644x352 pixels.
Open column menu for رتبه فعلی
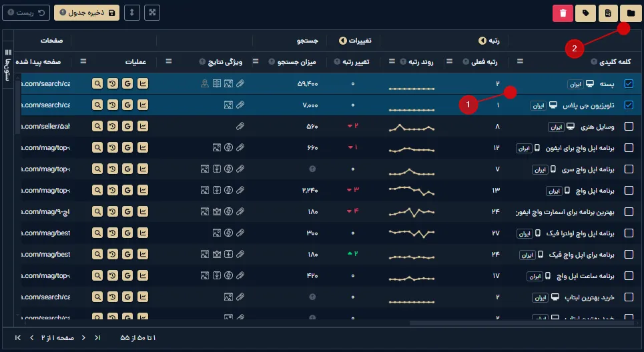[449, 61]
